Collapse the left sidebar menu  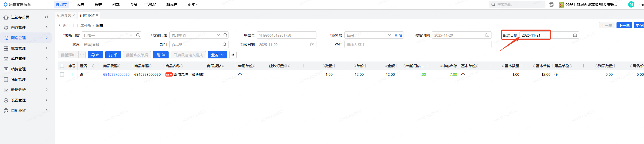46,17
